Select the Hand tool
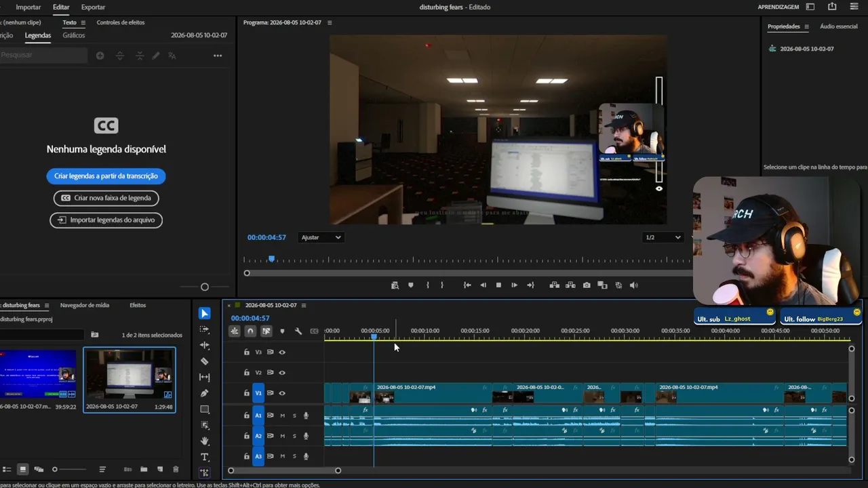This screenshot has height=488, width=868. click(205, 441)
